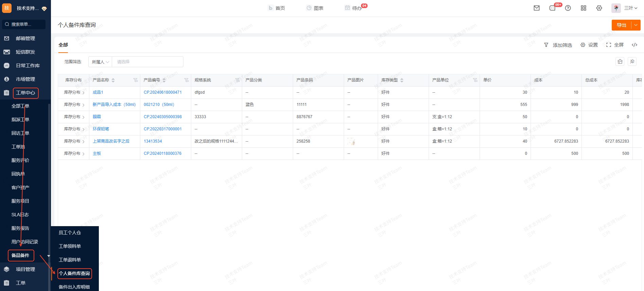The height and width of the screenshot is (291, 644).
Task: Open the header gear settings icon
Action: pos(599,8)
